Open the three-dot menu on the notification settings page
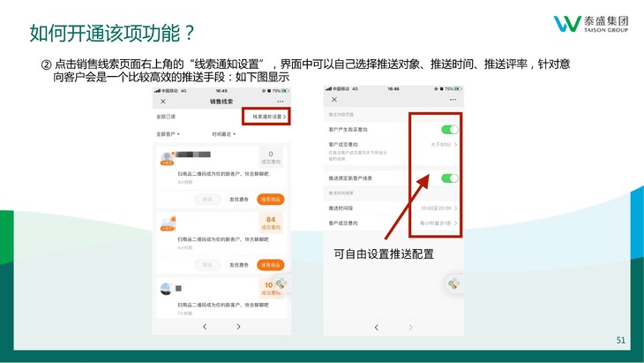 tap(453, 100)
